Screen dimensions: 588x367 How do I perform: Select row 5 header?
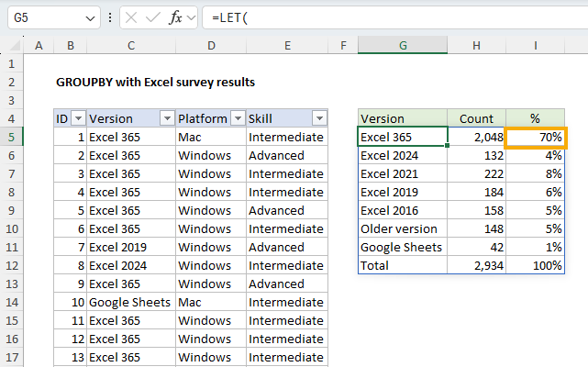[x=12, y=137]
